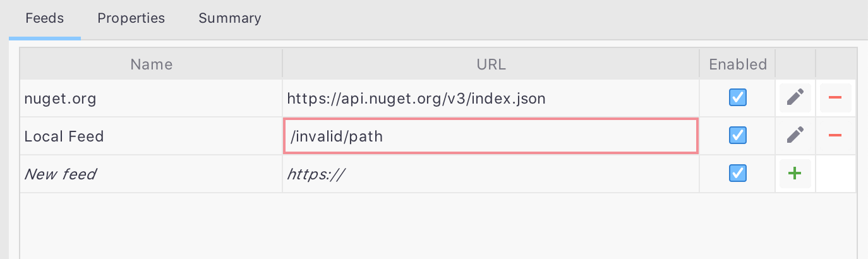This screenshot has height=259, width=868.
Task: Edit the nuget.org feed with pencil icon
Action: pos(795,98)
